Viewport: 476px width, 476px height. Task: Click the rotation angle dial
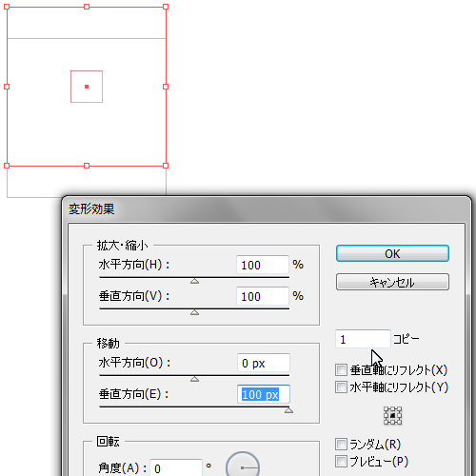click(243, 467)
